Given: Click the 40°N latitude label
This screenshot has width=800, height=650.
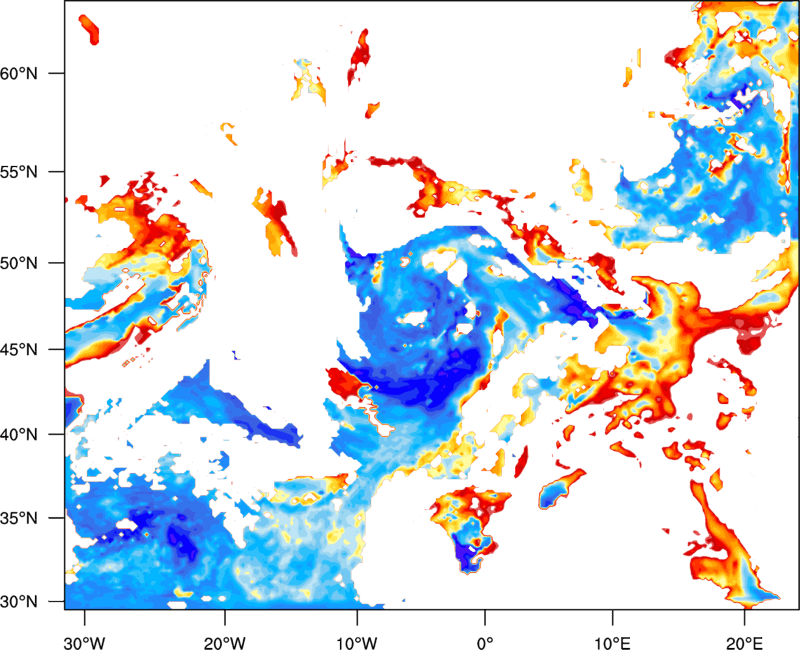Looking at the screenshot, I should tap(19, 435).
